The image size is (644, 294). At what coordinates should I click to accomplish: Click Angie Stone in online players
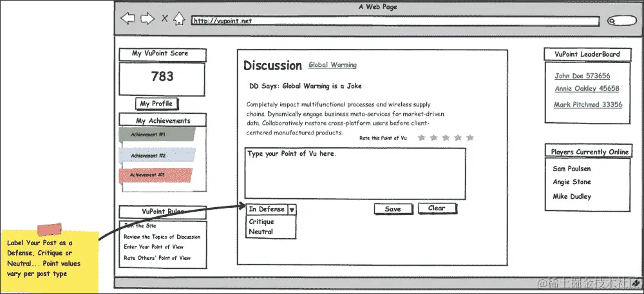(x=572, y=182)
